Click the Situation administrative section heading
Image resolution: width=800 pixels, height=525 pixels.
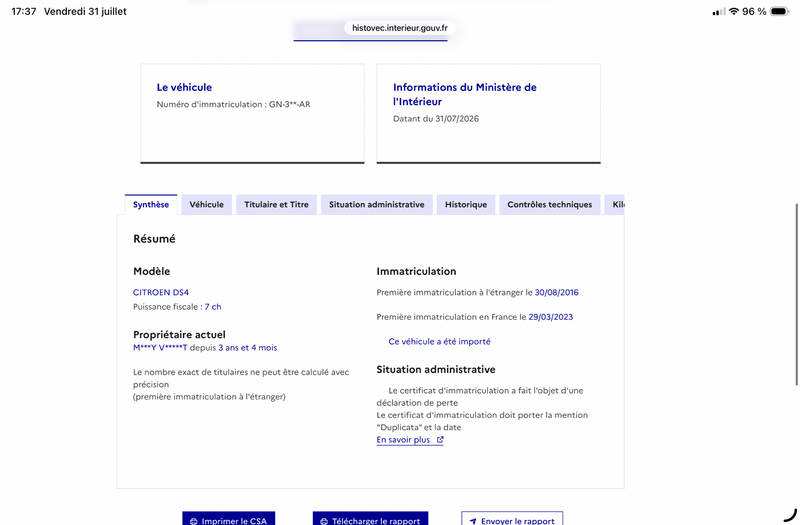tap(436, 369)
